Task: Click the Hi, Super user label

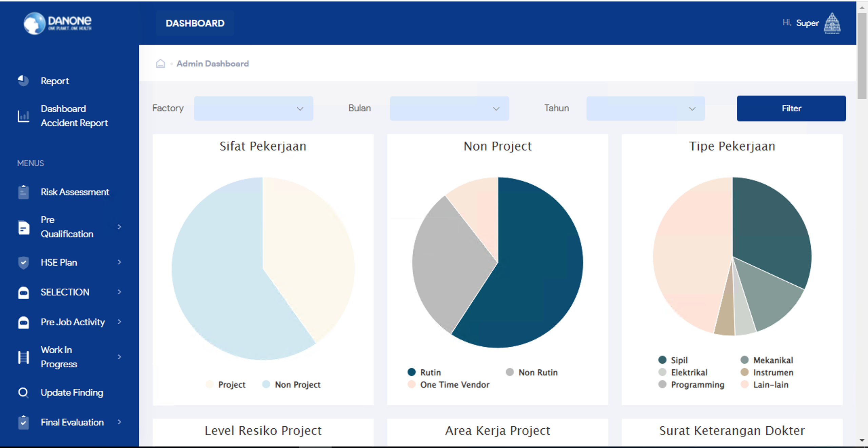Action: [801, 23]
